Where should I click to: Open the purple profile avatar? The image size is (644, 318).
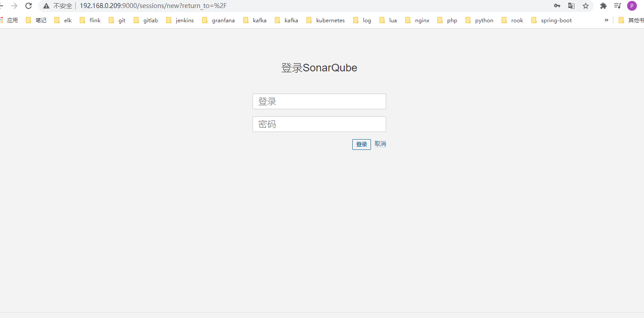[x=632, y=6]
